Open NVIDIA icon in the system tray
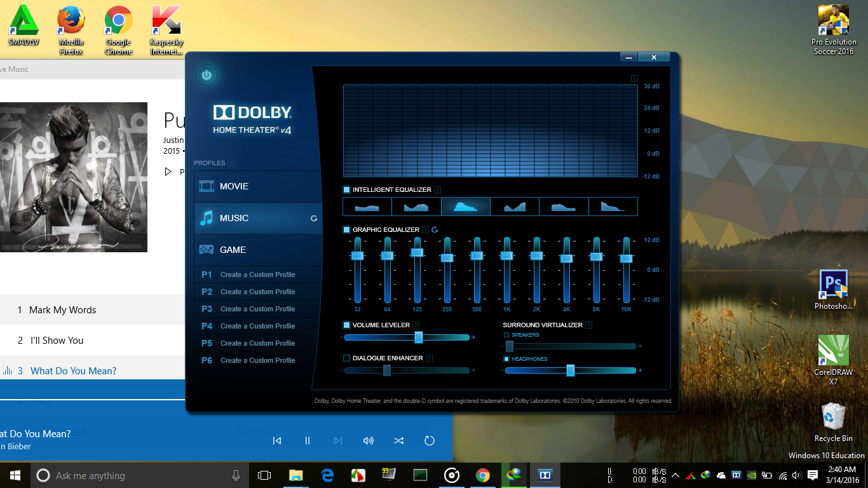Viewport: 868px width, 488px height. click(x=752, y=475)
